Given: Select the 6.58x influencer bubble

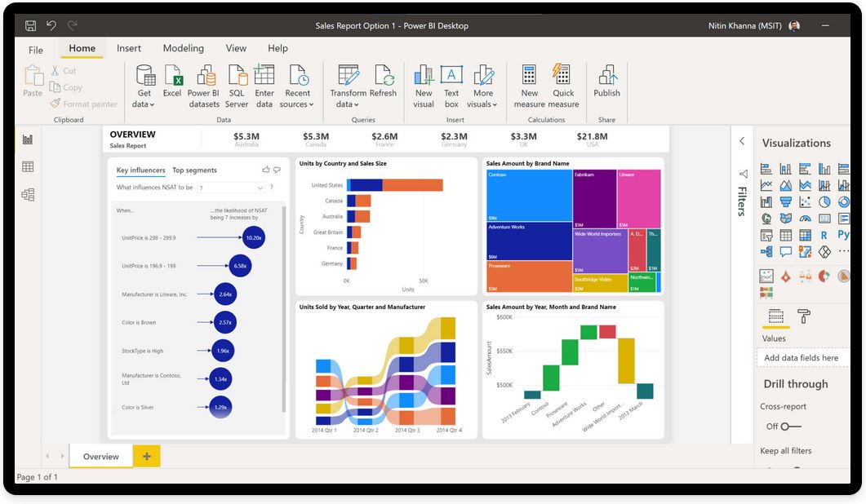Looking at the screenshot, I should [x=240, y=266].
